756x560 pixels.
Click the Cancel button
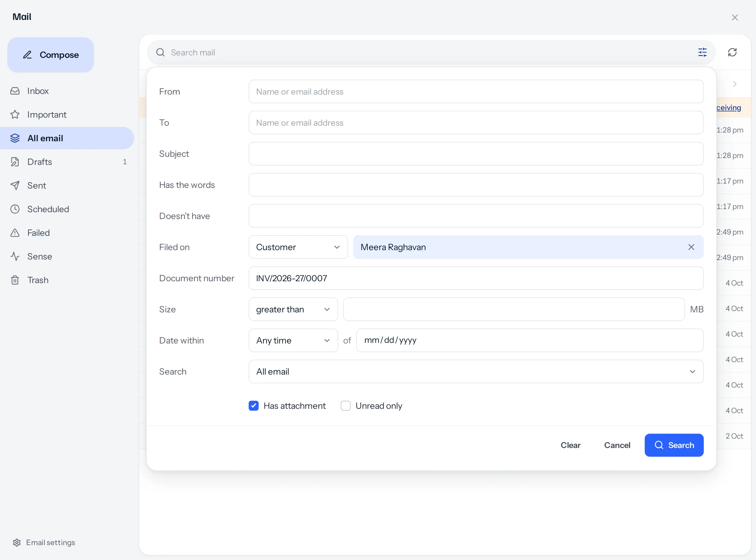click(x=617, y=445)
